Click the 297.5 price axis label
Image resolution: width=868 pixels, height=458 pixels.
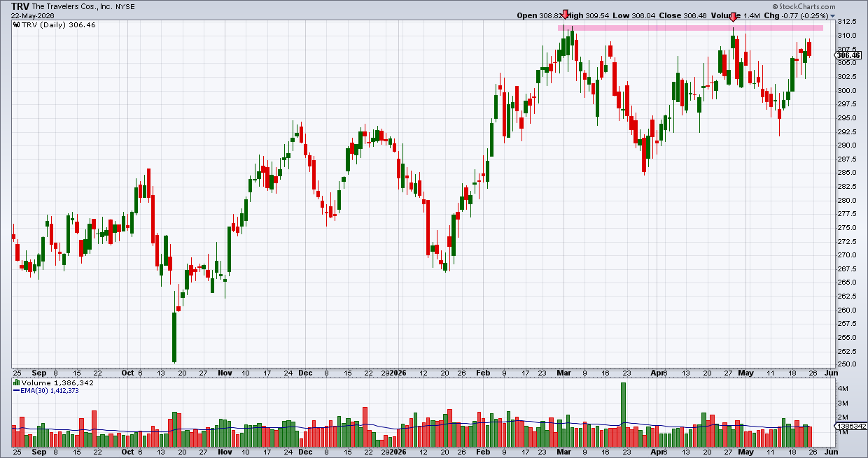[x=846, y=104]
